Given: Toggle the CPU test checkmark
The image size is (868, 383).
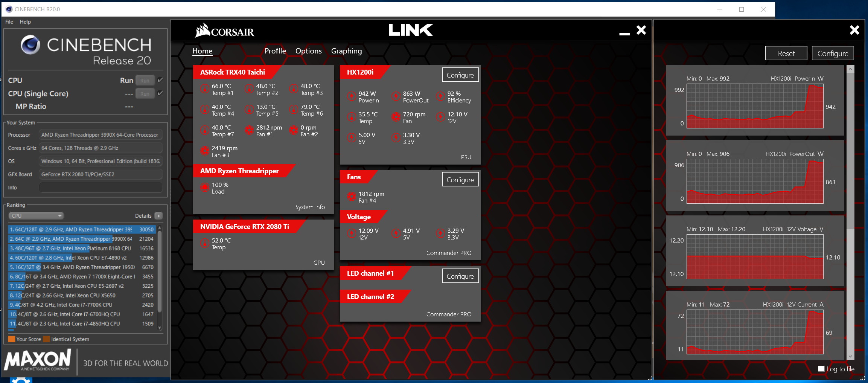Looking at the screenshot, I should coord(160,80).
